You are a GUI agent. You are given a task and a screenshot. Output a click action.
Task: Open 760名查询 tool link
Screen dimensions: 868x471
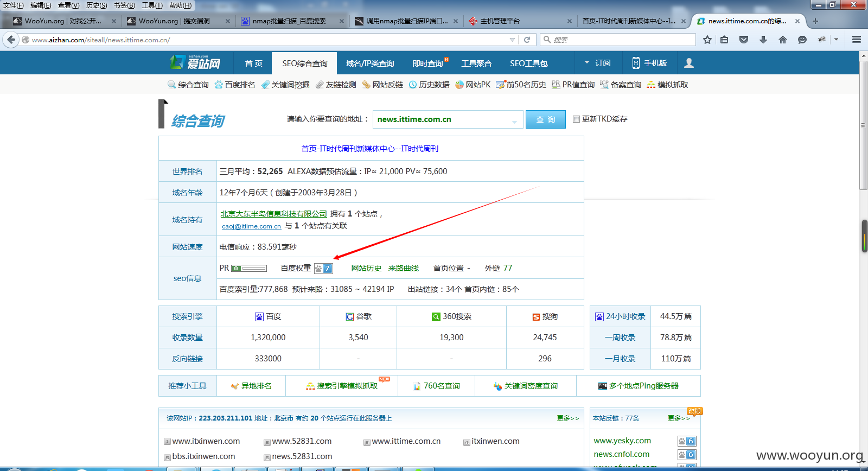pyautogui.click(x=437, y=386)
